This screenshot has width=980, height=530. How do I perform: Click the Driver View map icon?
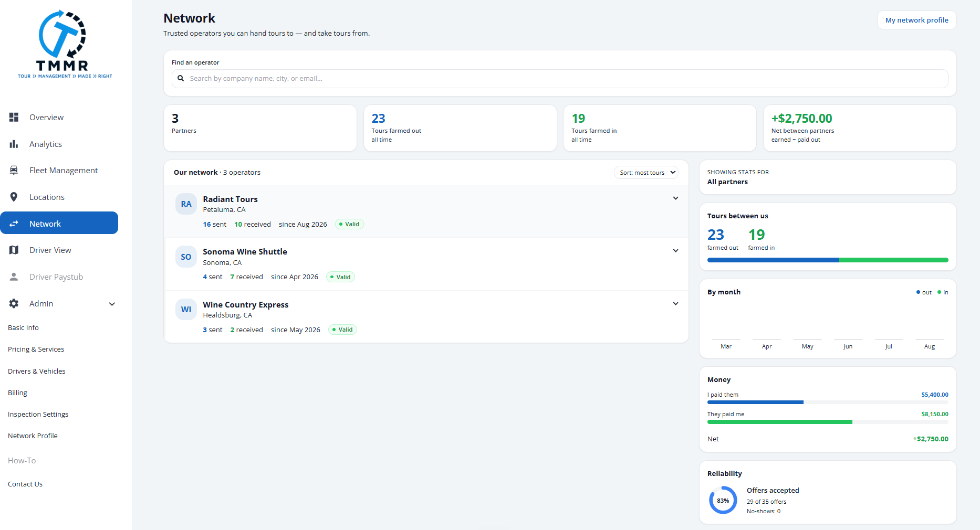pos(14,250)
